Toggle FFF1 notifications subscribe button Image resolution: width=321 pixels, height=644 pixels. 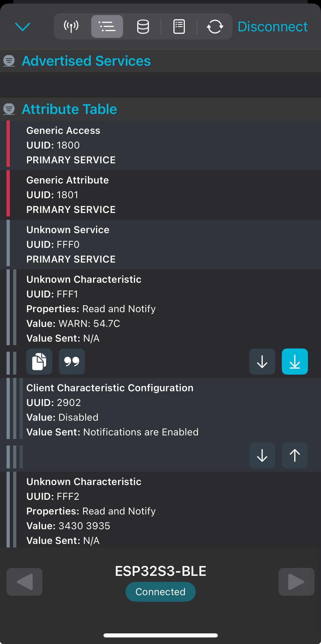tap(295, 362)
